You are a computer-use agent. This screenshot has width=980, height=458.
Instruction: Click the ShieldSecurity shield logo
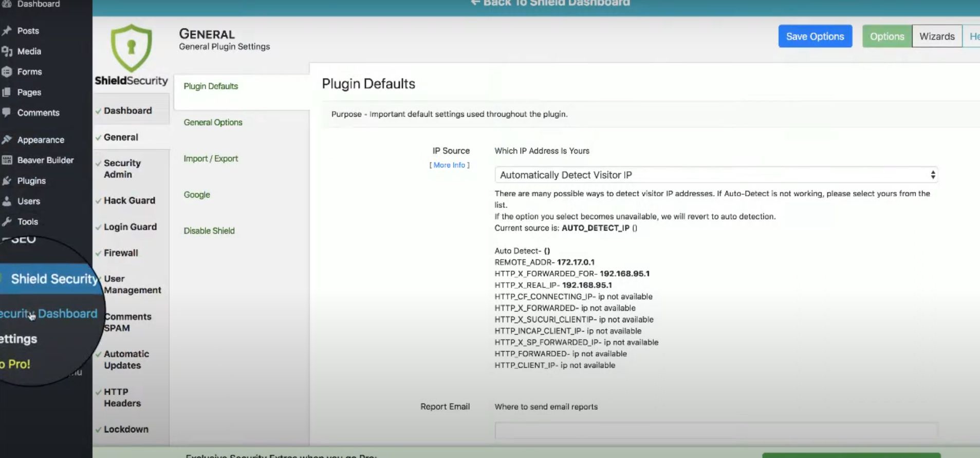(132, 48)
